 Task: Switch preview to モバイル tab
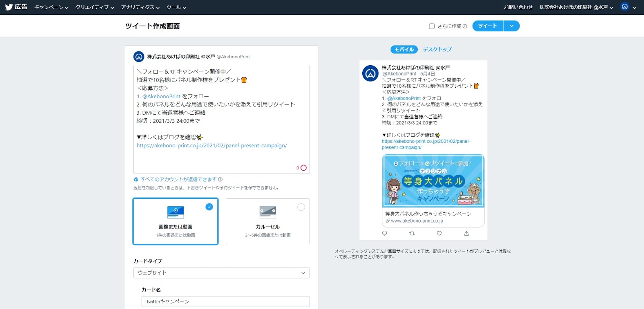404,49
